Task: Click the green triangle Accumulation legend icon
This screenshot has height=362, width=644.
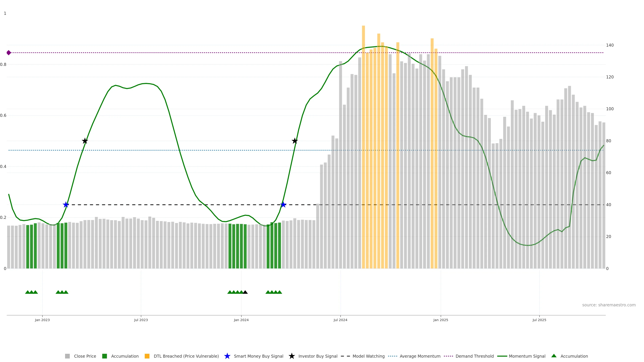Action: [x=554, y=356]
